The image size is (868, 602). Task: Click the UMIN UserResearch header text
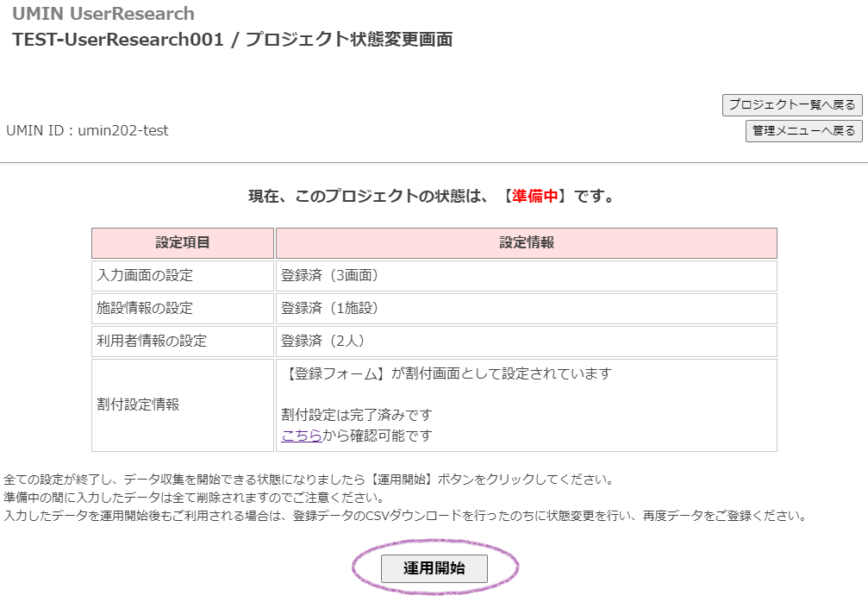(x=103, y=14)
